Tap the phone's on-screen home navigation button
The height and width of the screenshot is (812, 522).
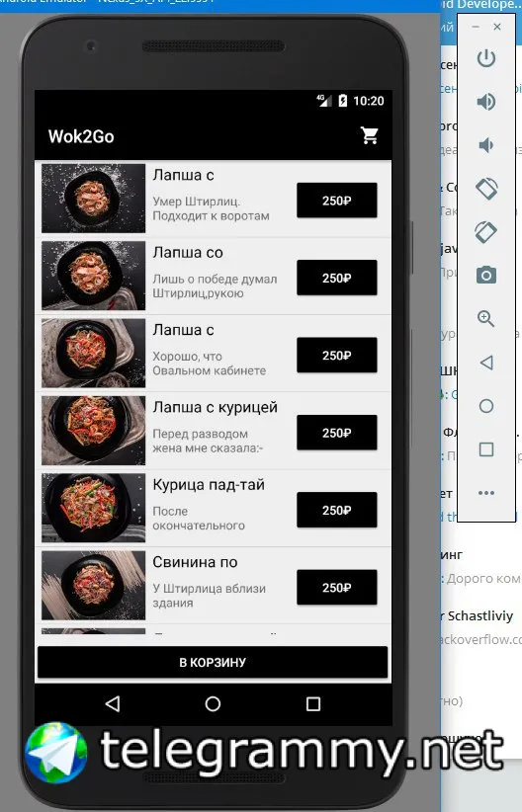point(213,703)
